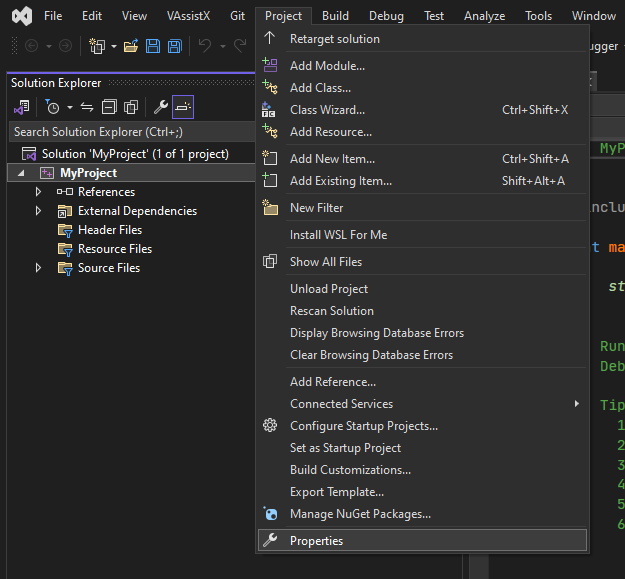Open the Analyze menu
The height and width of the screenshot is (579, 625).
pyautogui.click(x=484, y=16)
